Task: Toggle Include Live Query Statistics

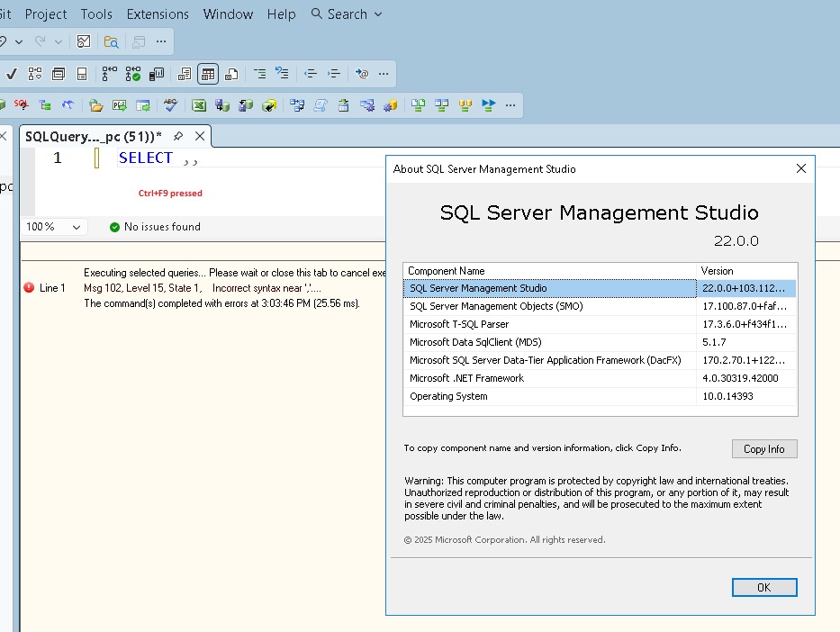Action: (133, 74)
